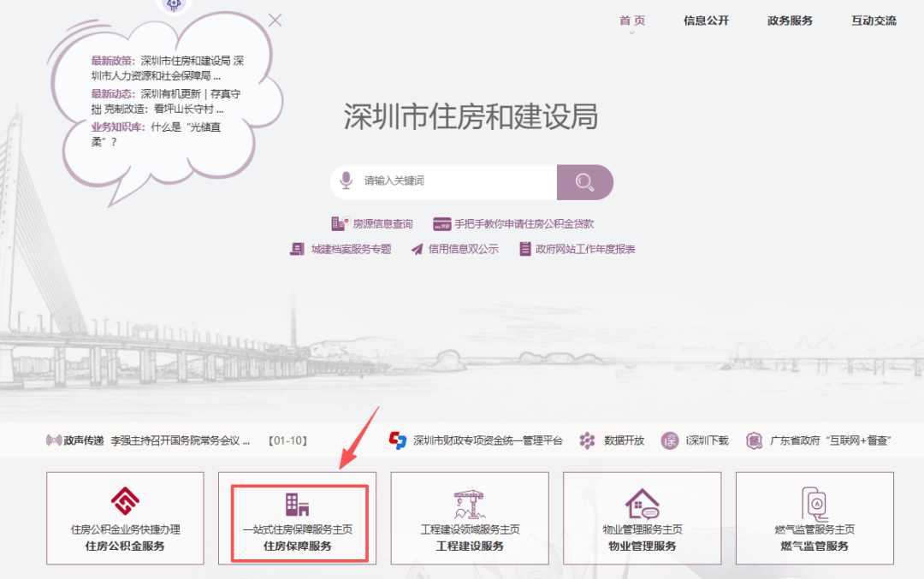
Task: Click the microphone icon in the search bar
Action: coord(346,181)
